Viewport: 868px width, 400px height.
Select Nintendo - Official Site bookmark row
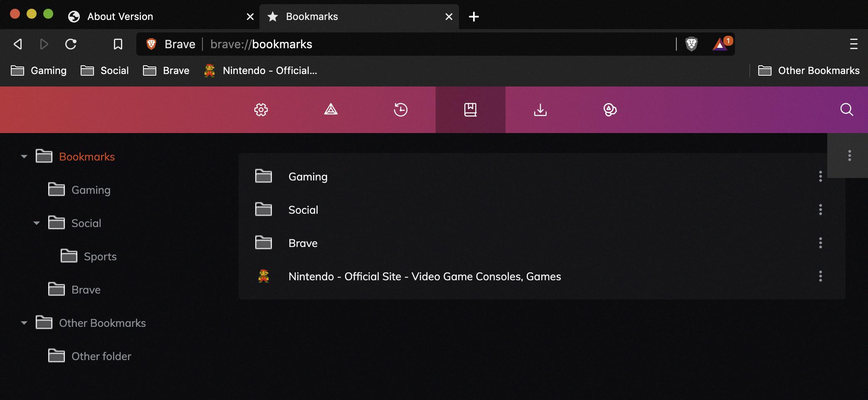(x=542, y=276)
